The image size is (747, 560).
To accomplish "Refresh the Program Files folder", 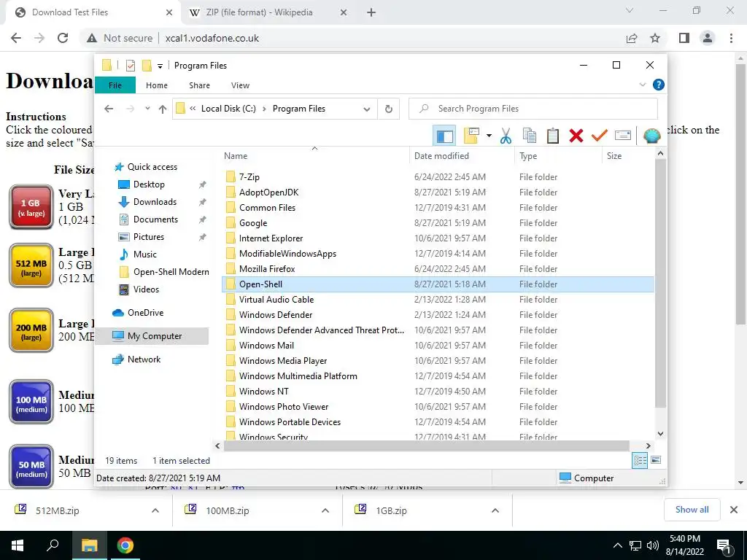I will click(x=389, y=109).
